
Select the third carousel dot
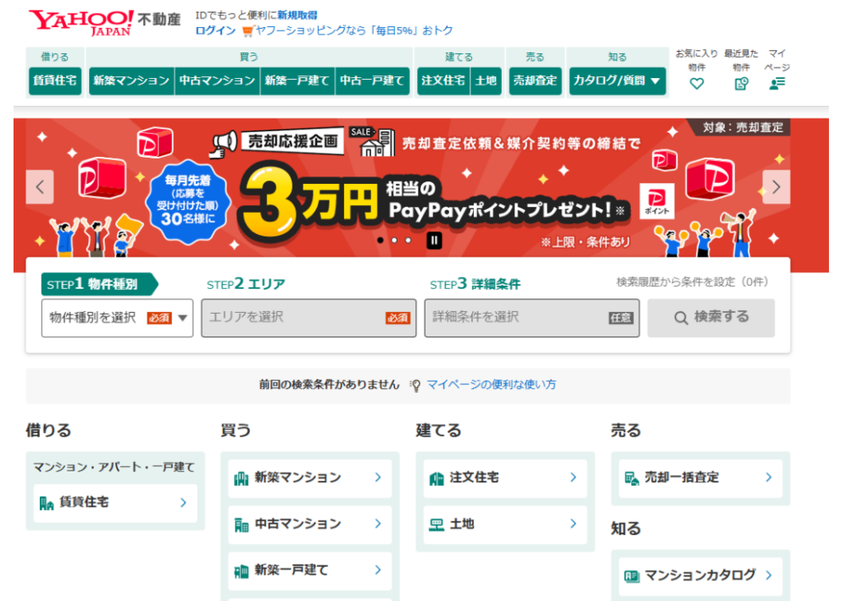point(408,240)
